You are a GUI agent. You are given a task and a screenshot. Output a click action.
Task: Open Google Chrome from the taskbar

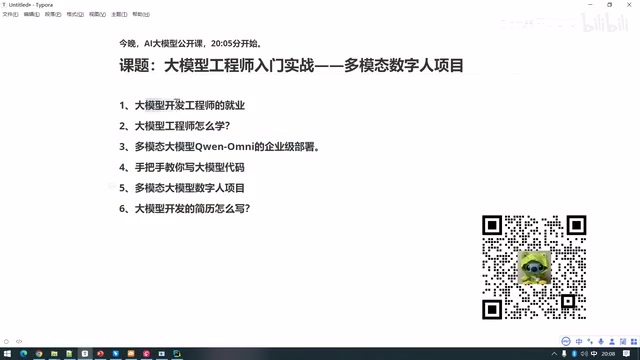(x=39, y=353)
